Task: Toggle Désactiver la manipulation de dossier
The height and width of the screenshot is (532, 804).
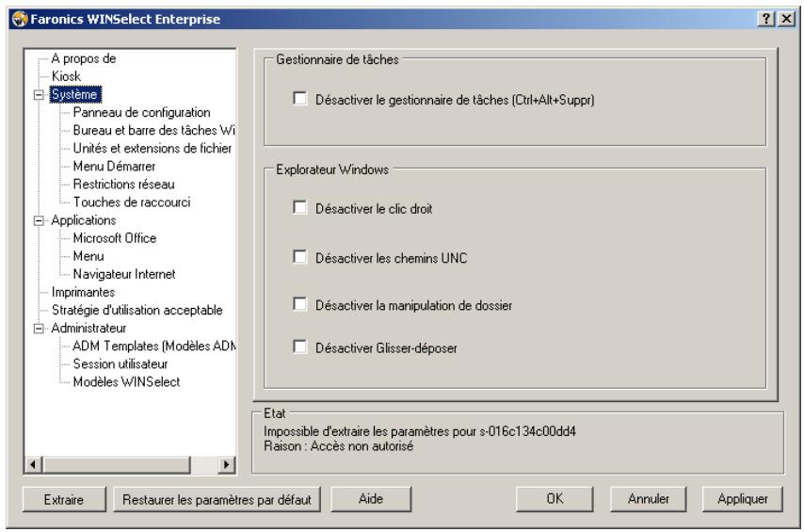Action: pyautogui.click(x=299, y=304)
